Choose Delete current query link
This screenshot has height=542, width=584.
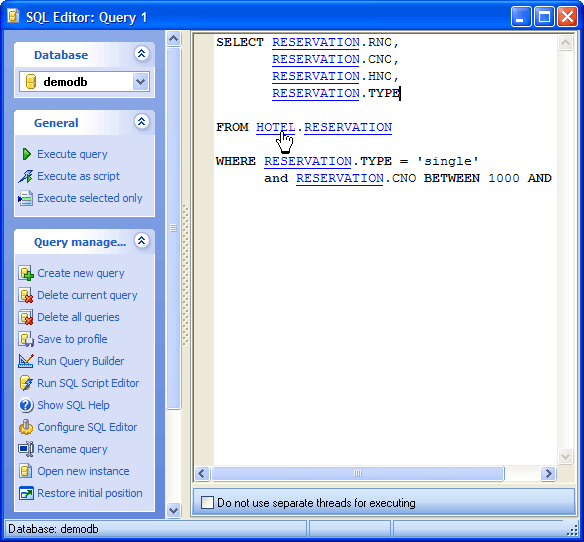pos(88,295)
